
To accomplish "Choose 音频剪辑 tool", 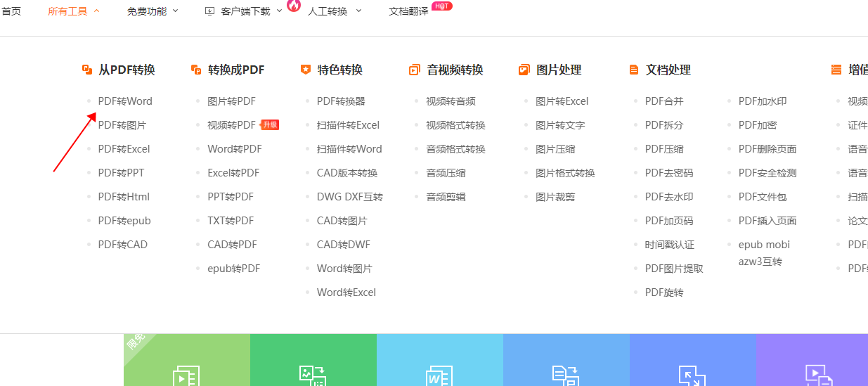I will (446, 197).
